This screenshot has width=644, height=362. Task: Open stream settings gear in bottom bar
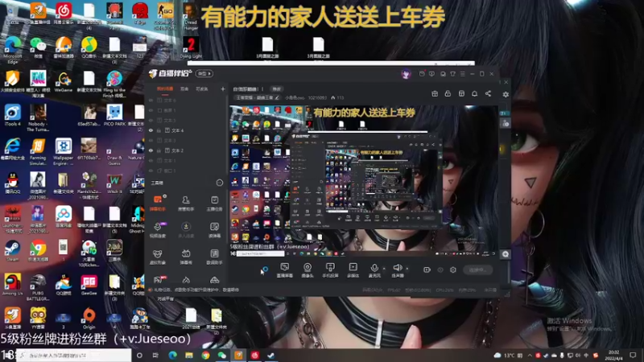pos(453,269)
